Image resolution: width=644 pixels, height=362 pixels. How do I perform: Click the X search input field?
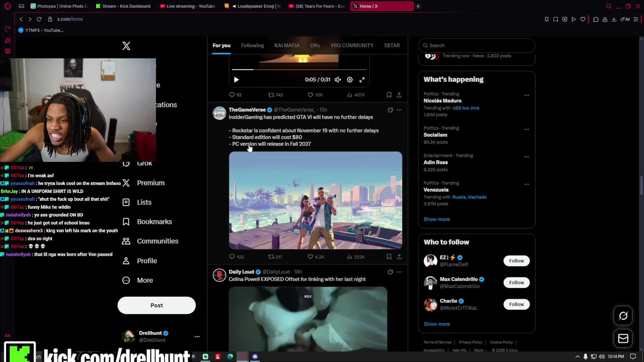[x=476, y=45]
